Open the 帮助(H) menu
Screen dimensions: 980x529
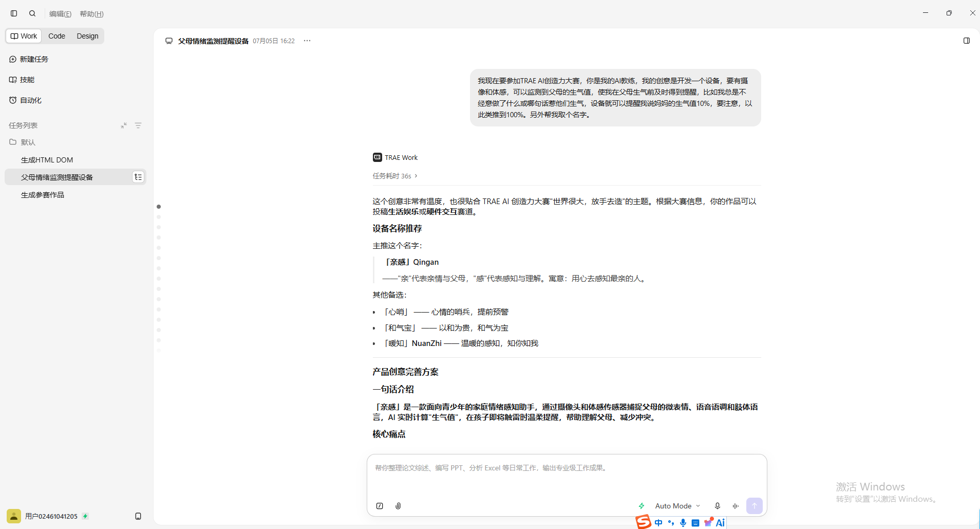(x=91, y=14)
